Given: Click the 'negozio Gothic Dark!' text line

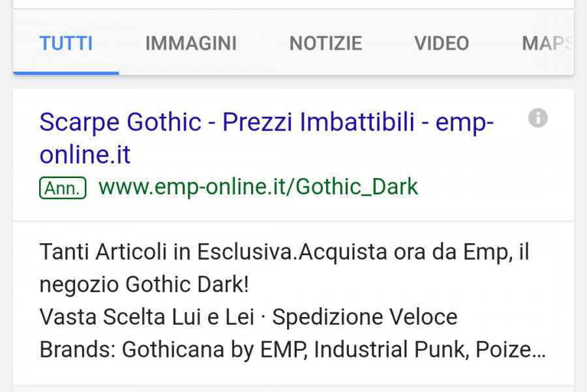Looking at the screenshot, I should (143, 284).
